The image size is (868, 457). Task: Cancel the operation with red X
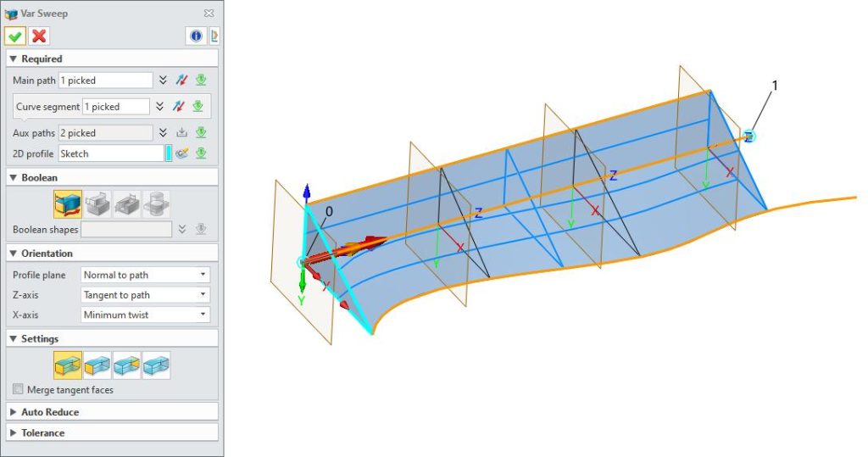tap(39, 36)
